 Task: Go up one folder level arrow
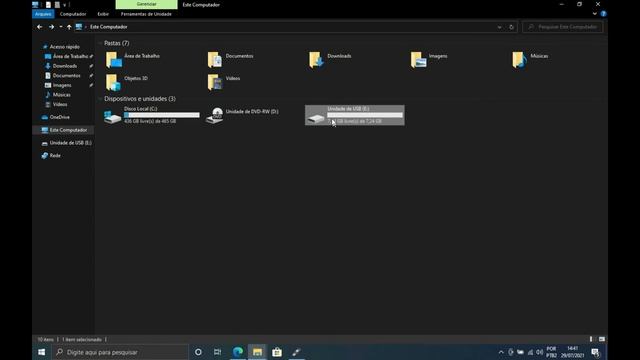pos(69,27)
